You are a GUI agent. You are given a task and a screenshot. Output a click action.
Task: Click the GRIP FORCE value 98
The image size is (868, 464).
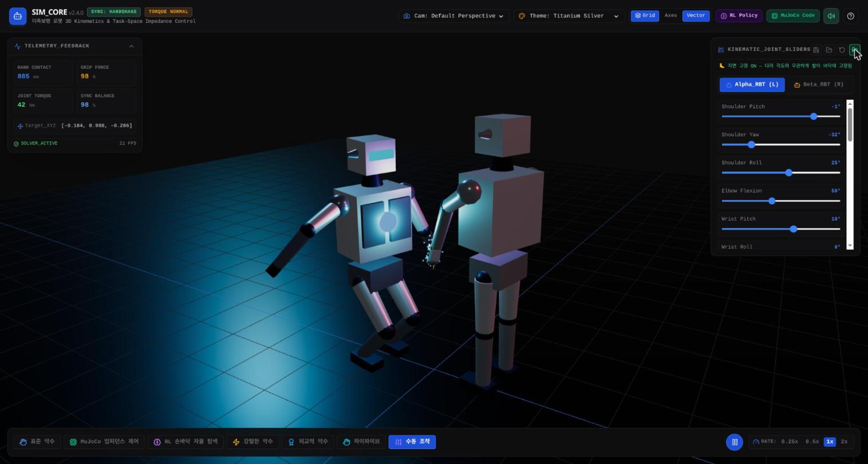[85, 76]
